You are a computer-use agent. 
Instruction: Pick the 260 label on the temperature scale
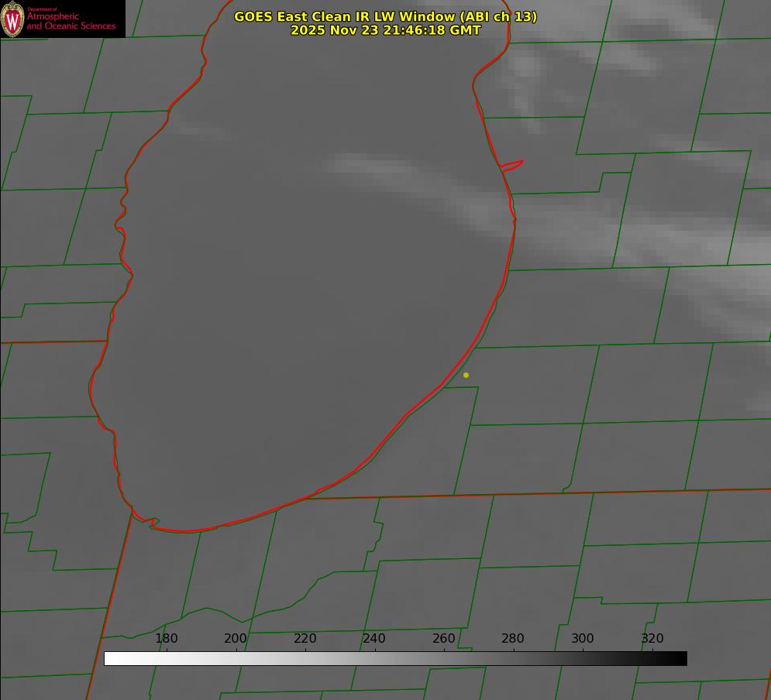pyautogui.click(x=444, y=639)
